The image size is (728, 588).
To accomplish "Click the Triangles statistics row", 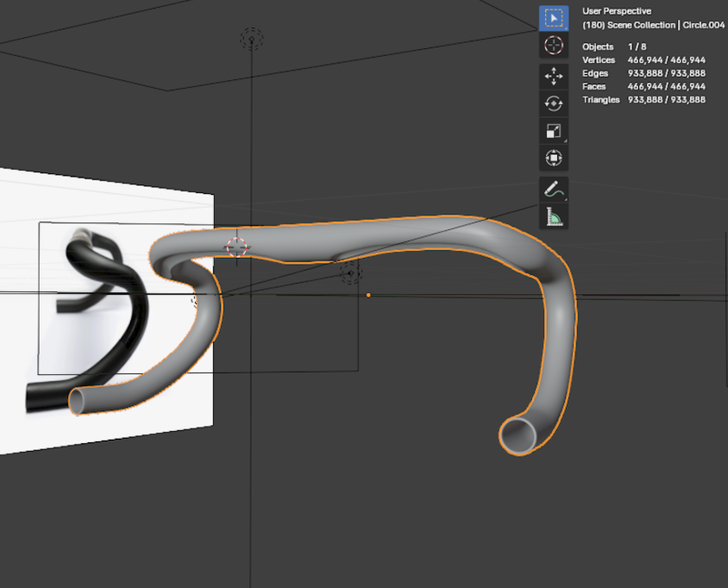I will click(643, 100).
